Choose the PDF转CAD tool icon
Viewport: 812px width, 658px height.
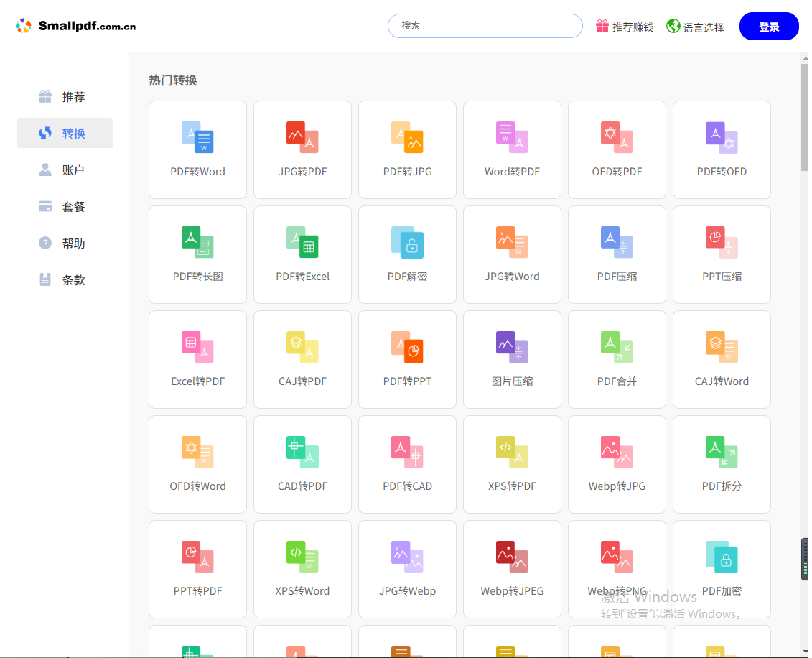pos(407,452)
